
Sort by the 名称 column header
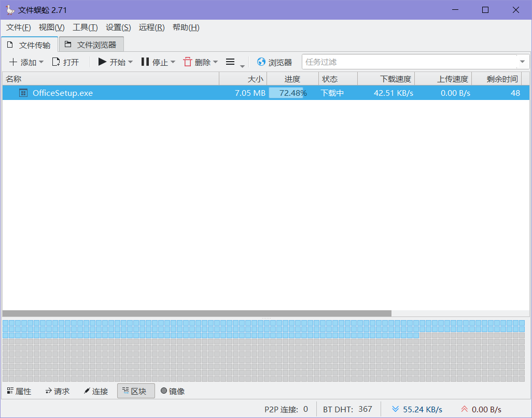point(110,79)
